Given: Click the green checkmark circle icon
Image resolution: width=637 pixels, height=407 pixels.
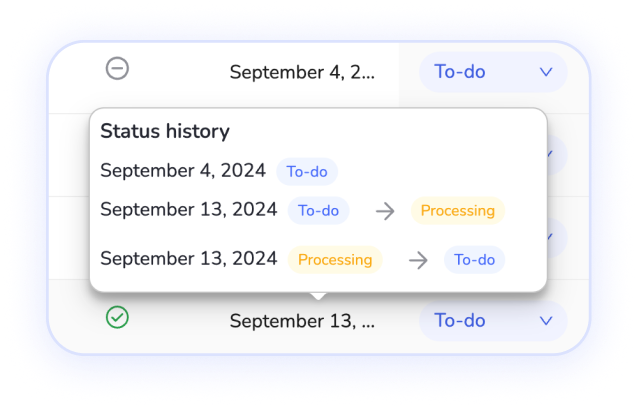Looking at the screenshot, I should [117, 318].
